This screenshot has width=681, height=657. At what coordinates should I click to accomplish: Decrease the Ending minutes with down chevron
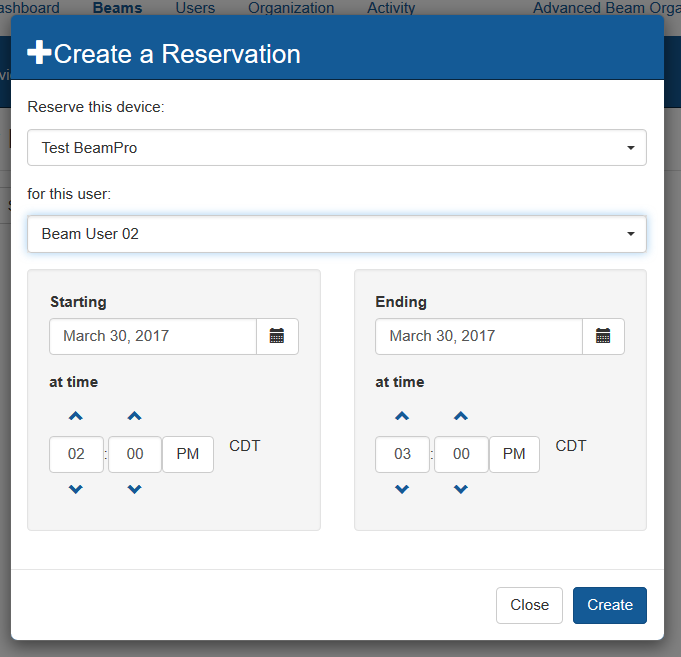461,489
